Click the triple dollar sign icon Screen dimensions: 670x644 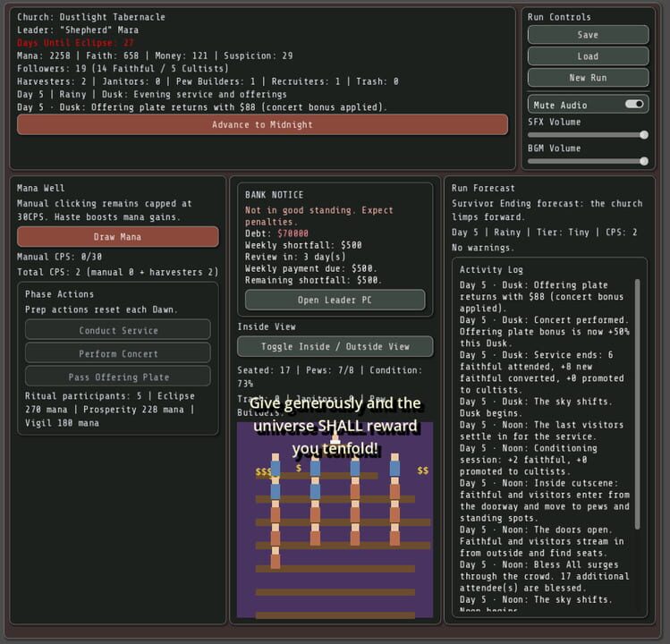[263, 471]
